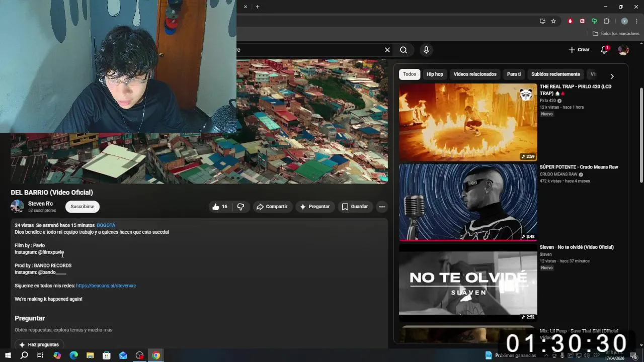
Task: Select the Para ti filter chip
Action: click(x=514, y=74)
